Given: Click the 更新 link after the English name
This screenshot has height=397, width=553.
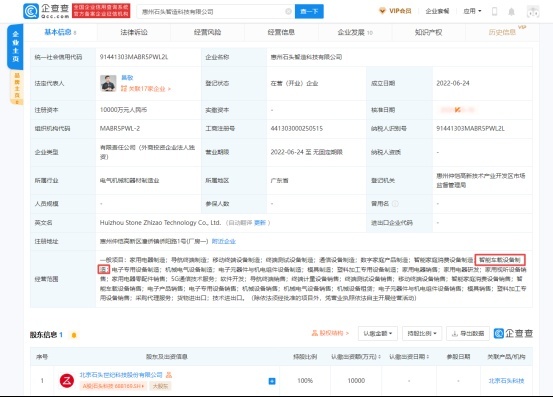Looking at the screenshot, I should coord(260,223).
